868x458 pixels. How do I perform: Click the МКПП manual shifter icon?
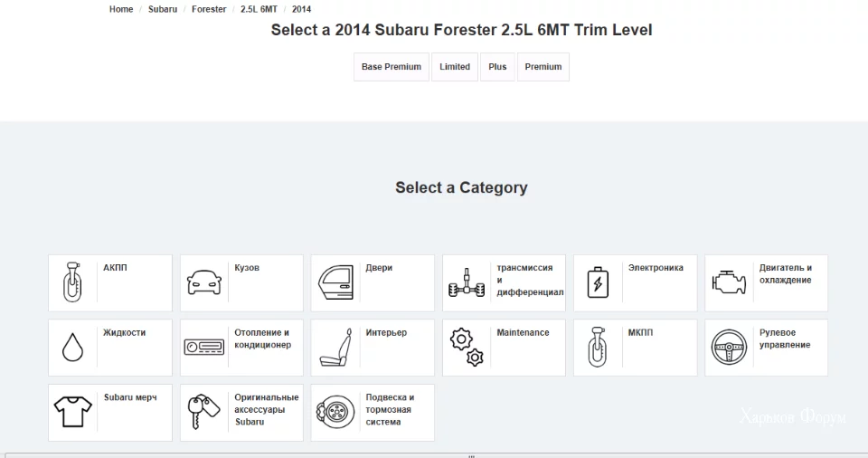(598, 347)
